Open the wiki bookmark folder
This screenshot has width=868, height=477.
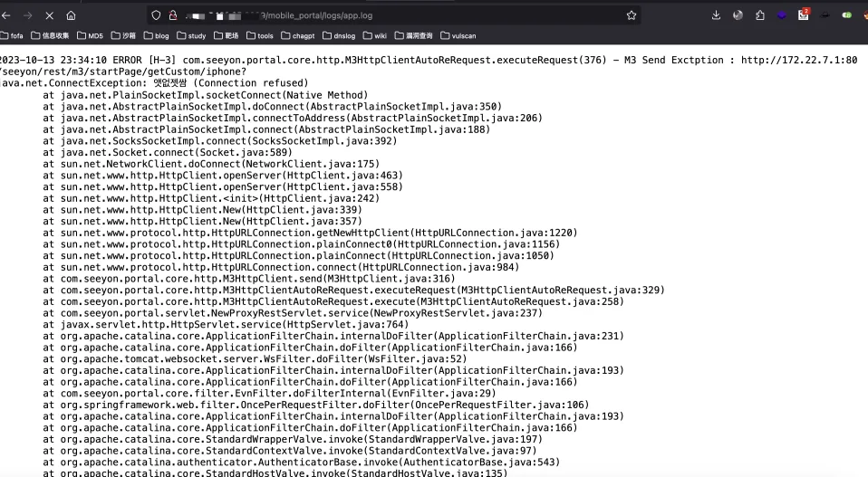(x=375, y=36)
